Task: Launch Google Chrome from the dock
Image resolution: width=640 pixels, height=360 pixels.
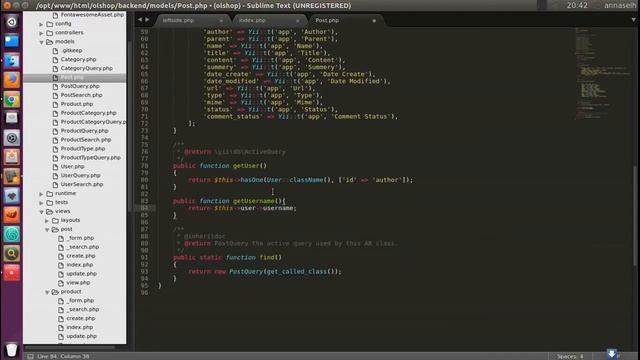Action: pyautogui.click(x=11, y=100)
